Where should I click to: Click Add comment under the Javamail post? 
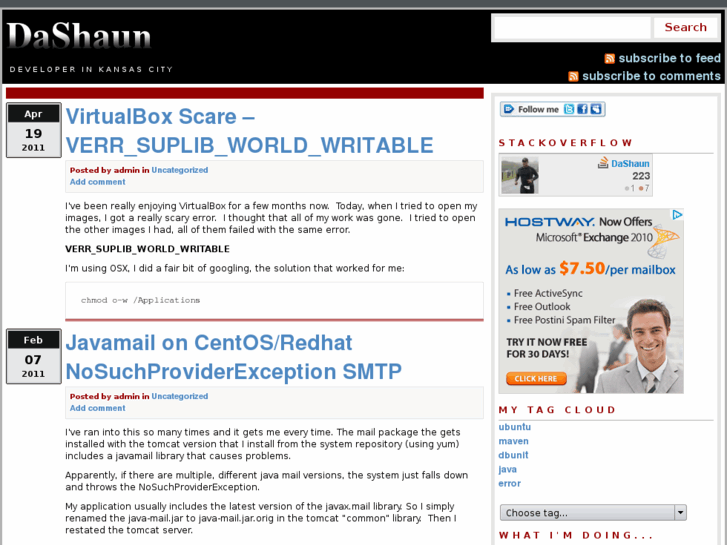click(x=97, y=409)
